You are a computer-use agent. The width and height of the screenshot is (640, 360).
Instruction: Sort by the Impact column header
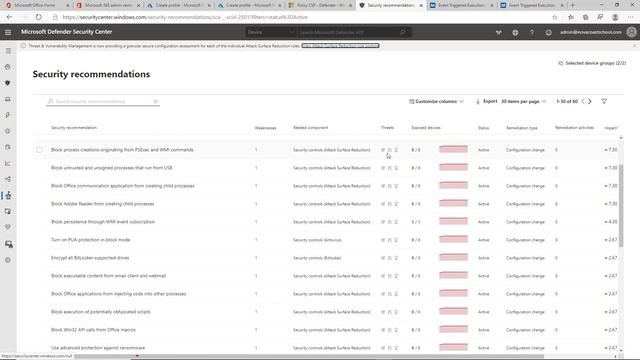tap(611, 128)
